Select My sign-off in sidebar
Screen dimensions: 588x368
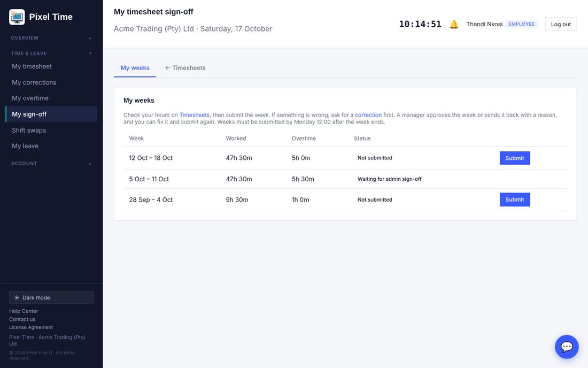point(51,114)
